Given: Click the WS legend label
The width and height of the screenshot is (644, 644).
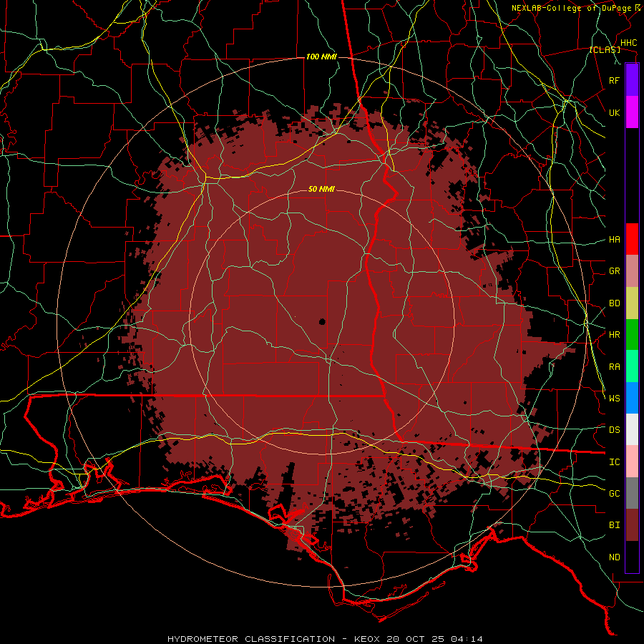Looking at the screenshot, I should tap(614, 399).
